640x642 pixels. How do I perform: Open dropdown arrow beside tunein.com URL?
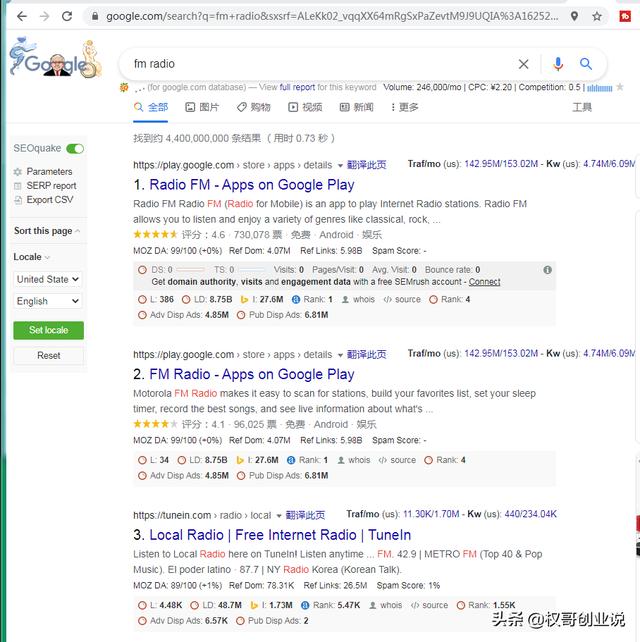[279, 516]
